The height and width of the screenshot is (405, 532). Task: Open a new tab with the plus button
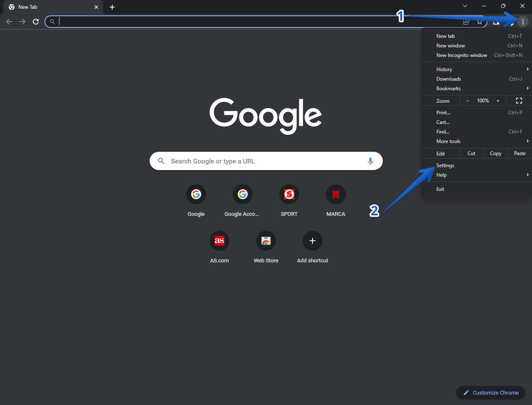coord(112,7)
